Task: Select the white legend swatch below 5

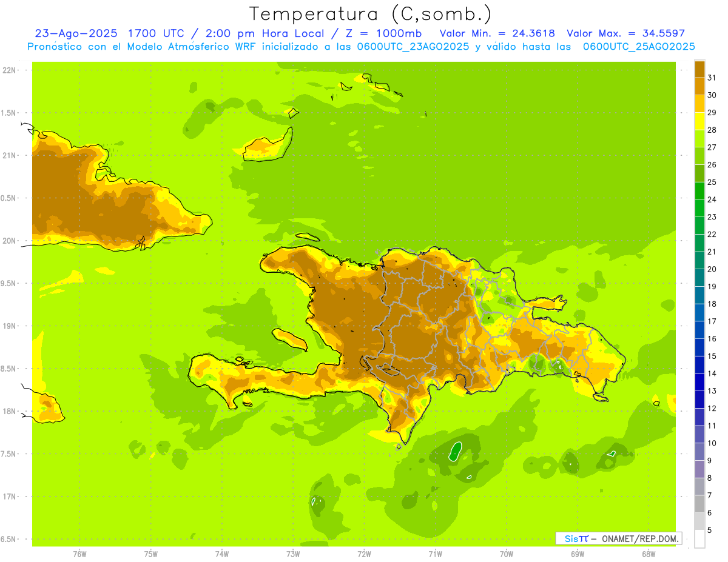Action: click(699, 539)
